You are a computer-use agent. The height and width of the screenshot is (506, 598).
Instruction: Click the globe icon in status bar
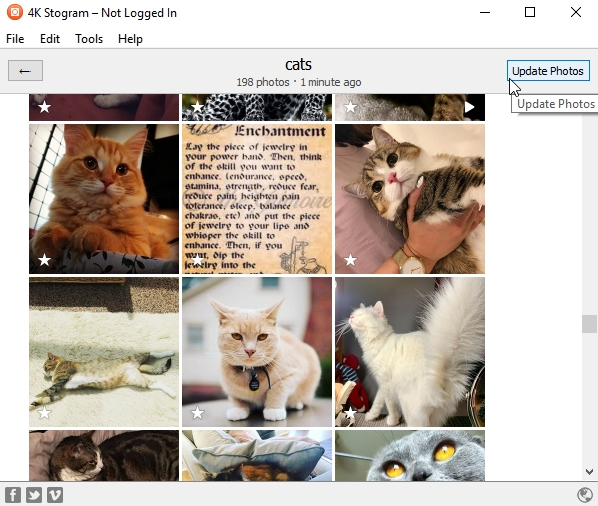pos(584,495)
